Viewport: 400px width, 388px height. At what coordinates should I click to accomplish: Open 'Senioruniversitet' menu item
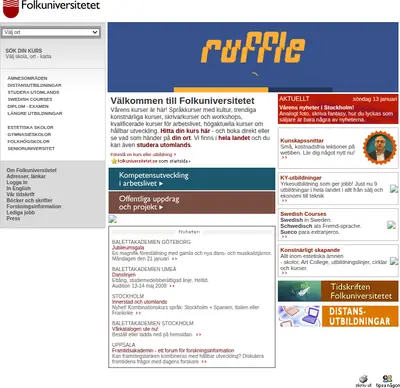(31, 148)
